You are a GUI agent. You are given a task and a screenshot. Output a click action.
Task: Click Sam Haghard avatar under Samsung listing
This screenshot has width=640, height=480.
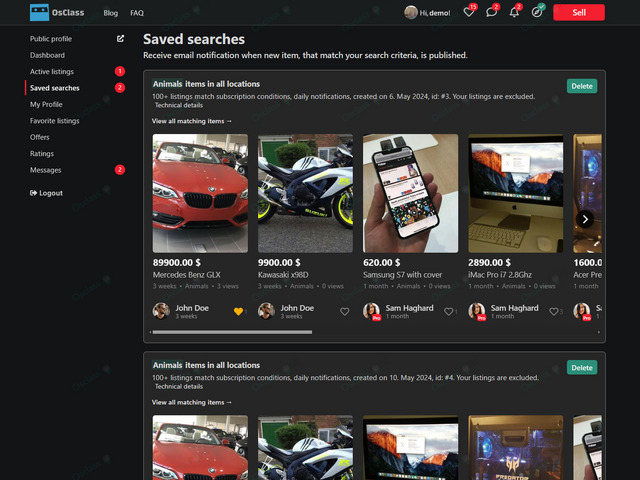[371, 311]
